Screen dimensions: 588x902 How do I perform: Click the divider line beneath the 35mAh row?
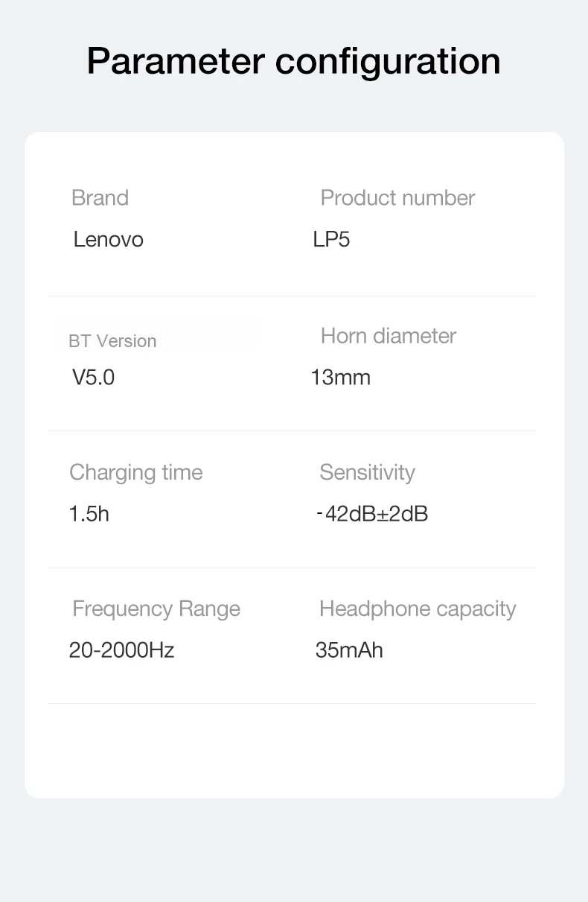292,704
